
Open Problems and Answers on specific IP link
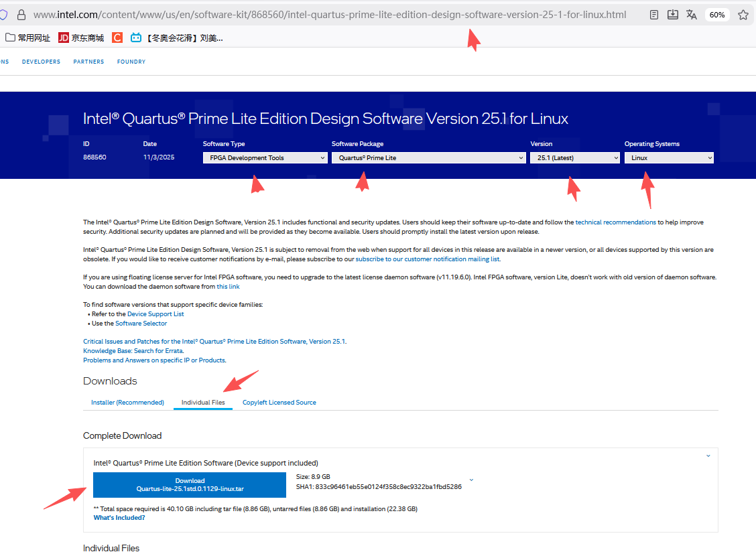coord(154,360)
